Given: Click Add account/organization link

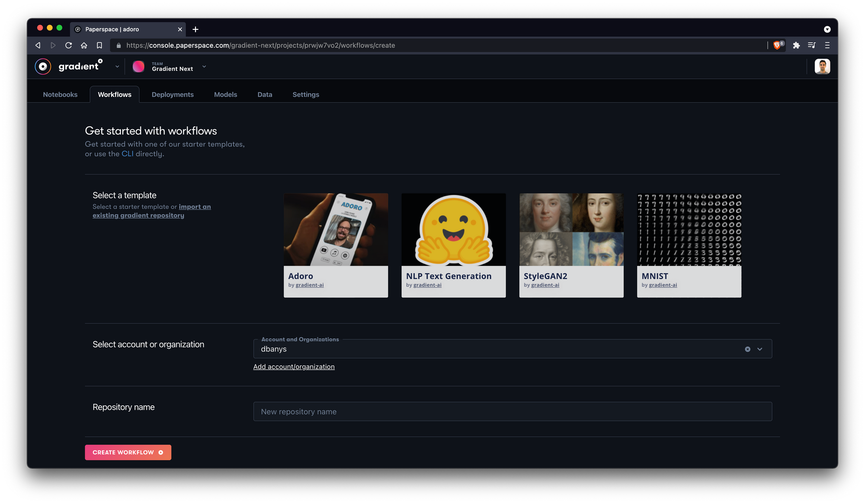Looking at the screenshot, I should click(x=294, y=367).
